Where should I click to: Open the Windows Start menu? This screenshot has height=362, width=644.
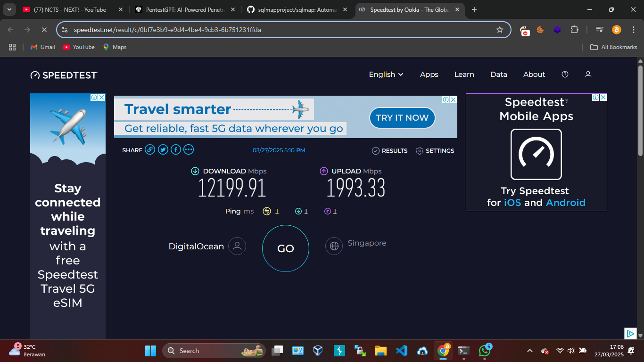tap(151, 351)
